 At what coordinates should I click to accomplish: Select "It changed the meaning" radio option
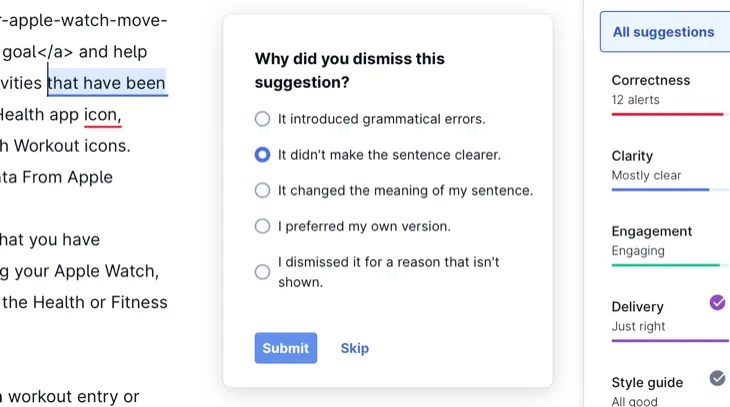coord(262,190)
